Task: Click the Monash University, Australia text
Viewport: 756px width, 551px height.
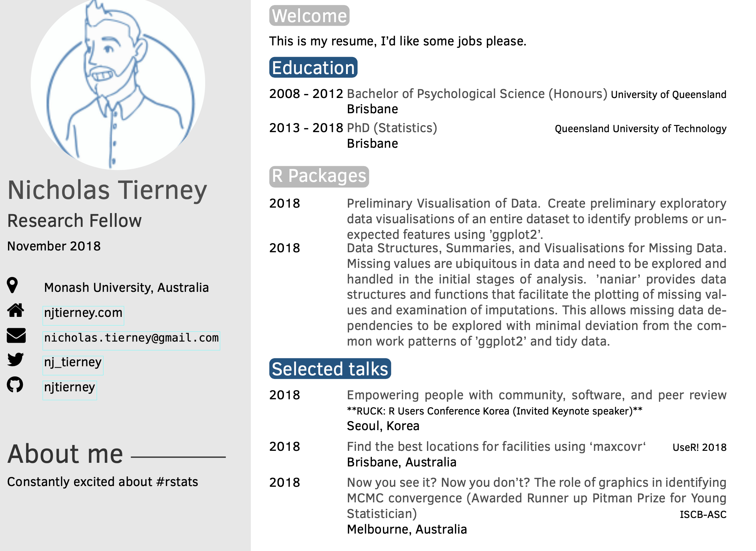Action: [126, 287]
